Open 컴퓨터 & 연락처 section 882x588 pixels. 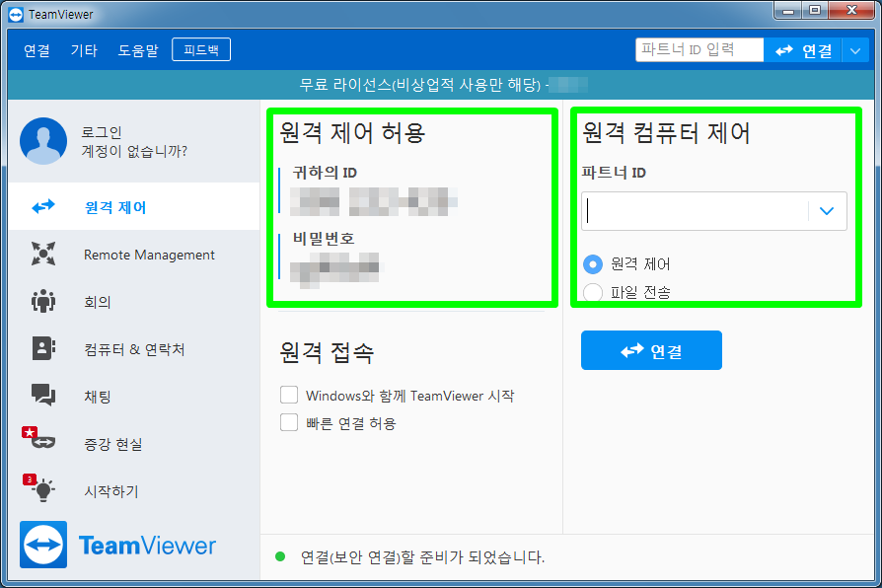pyautogui.click(x=134, y=348)
